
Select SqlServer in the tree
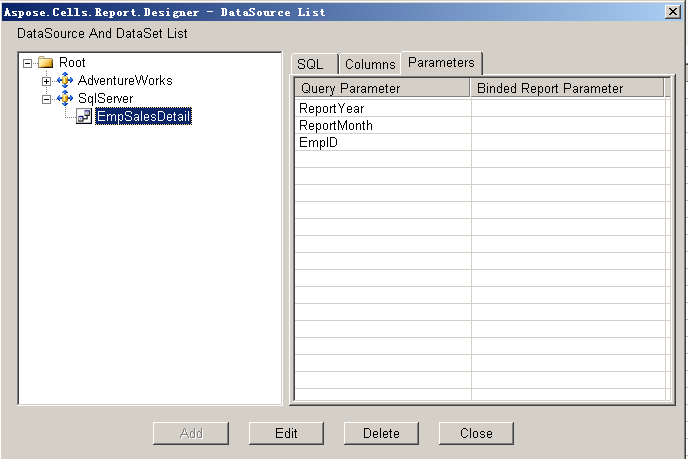pos(105,98)
